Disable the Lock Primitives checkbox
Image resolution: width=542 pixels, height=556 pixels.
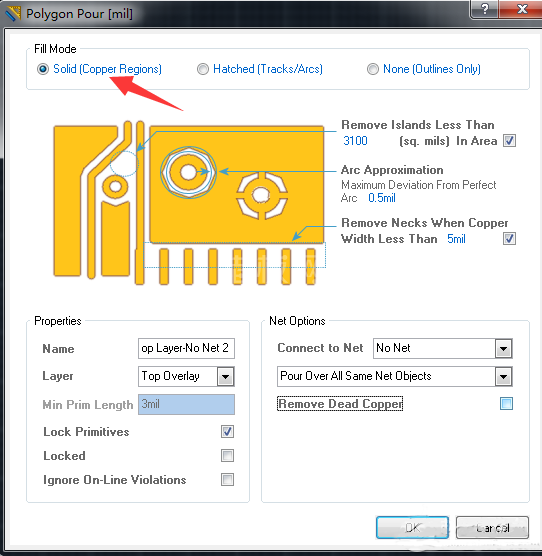point(227,432)
